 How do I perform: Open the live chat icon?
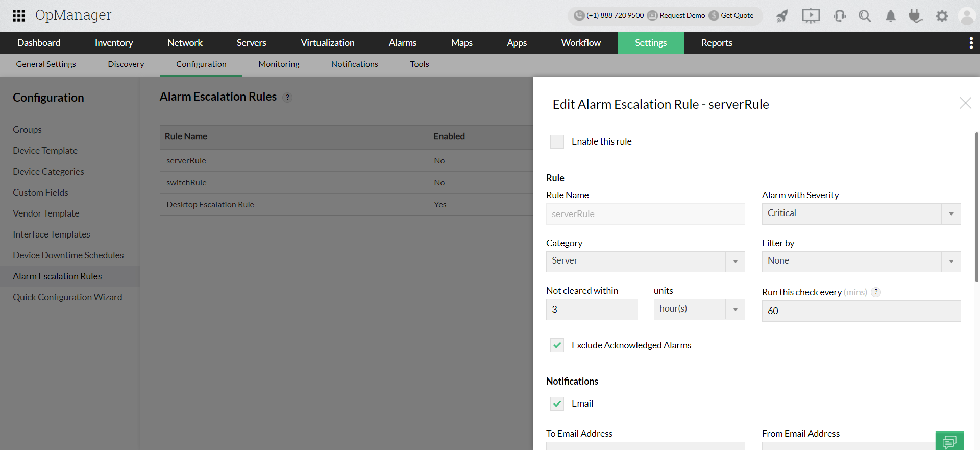coord(949,441)
